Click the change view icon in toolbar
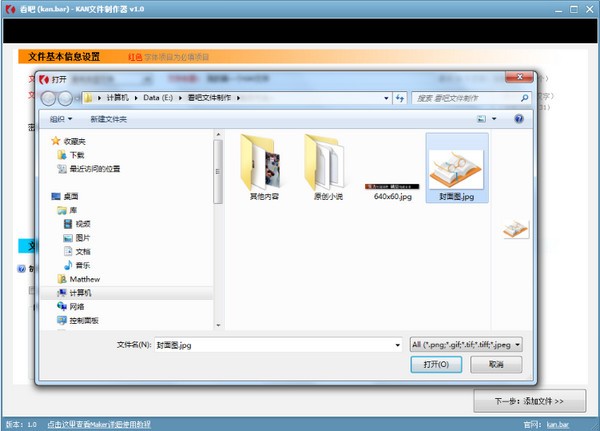600x431 pixels. (481, 119)
